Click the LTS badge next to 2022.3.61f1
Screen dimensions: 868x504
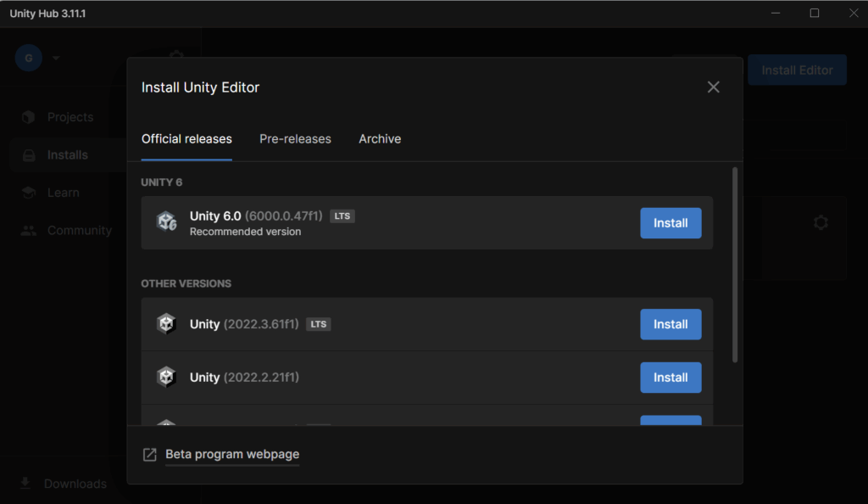click(x=319, y=324)
